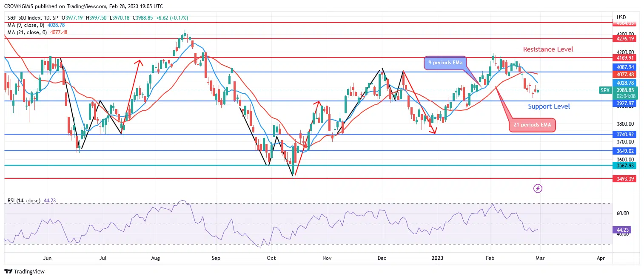
Task: Click the 4077.48 red MA price label
Action: point(624,74)
